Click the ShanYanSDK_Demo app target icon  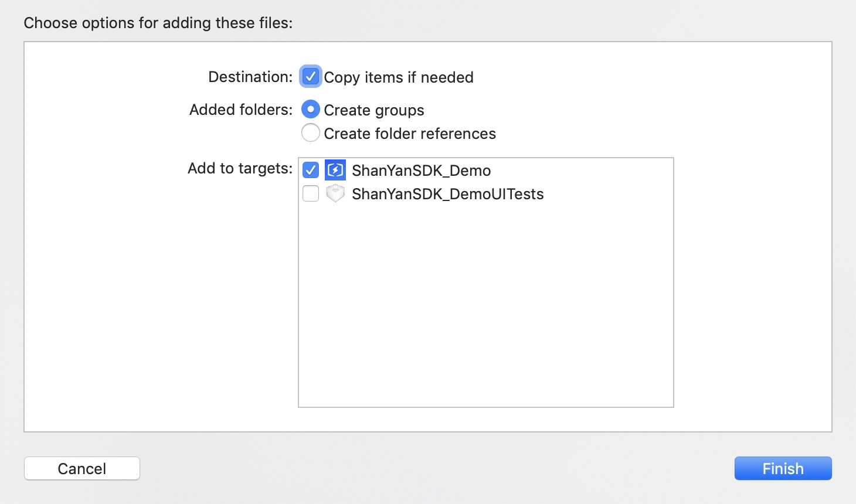point(335,170)
